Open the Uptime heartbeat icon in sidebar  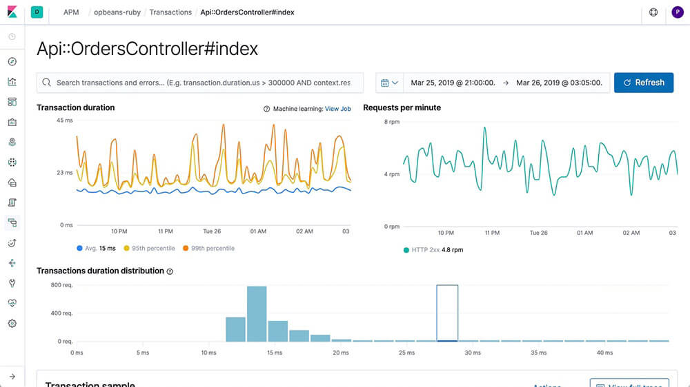[12, 303]
